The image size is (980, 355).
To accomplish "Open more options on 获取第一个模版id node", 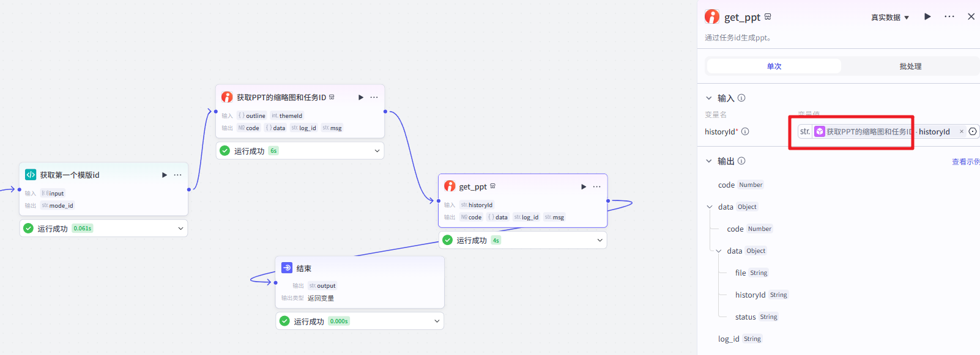I will (177, 175).
